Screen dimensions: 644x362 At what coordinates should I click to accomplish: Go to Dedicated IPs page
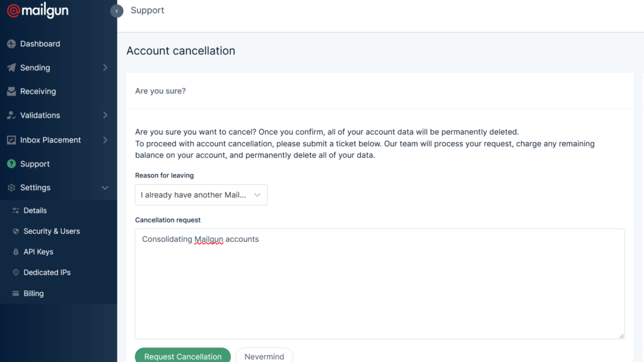click(x=47, y=273)
